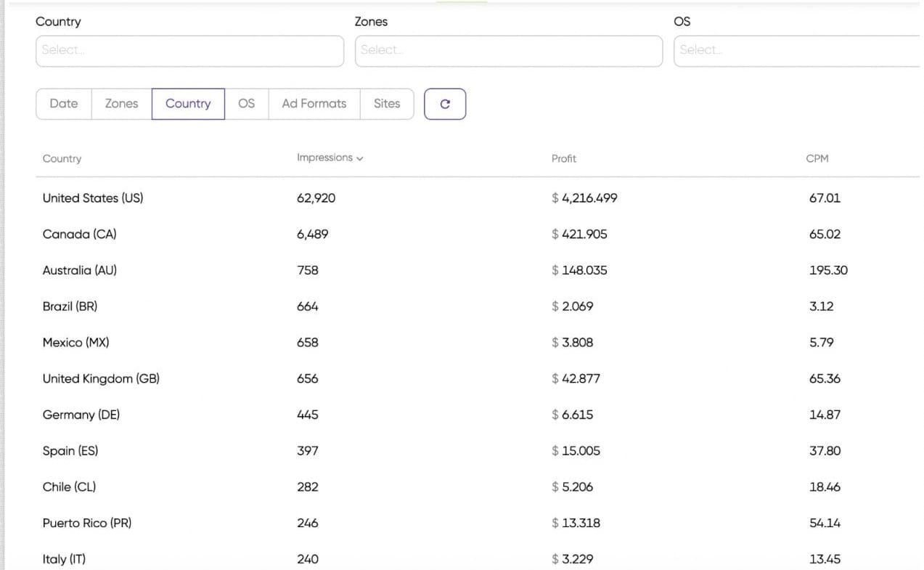Switch to the Ad Formats tab
Viewport: 924px width, 570px height.
314,103
